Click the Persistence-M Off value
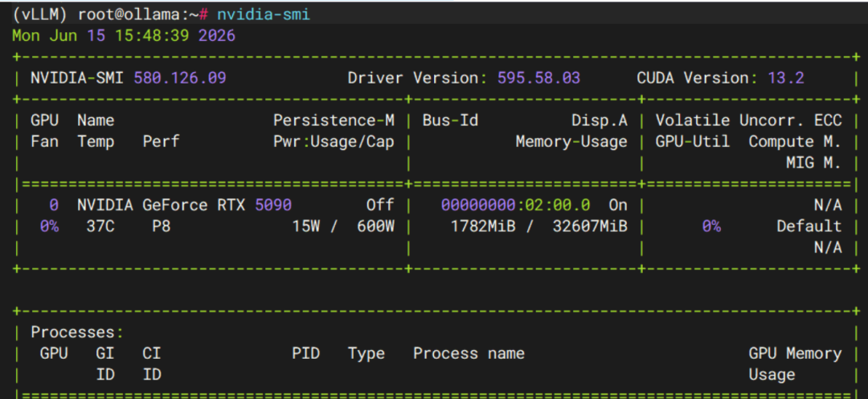This screenshot has width=868, height=399. pyautogui.click(x=379, y=206)
